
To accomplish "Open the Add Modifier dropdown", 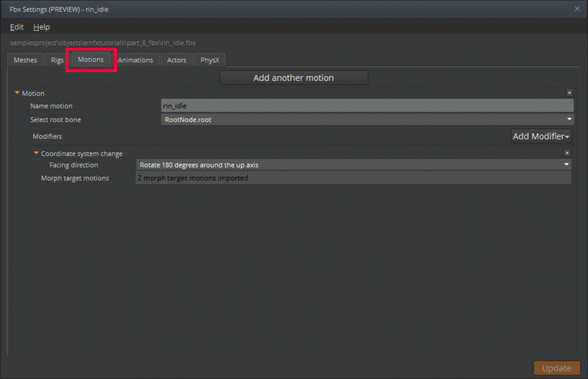I will [x=541, y=136].
